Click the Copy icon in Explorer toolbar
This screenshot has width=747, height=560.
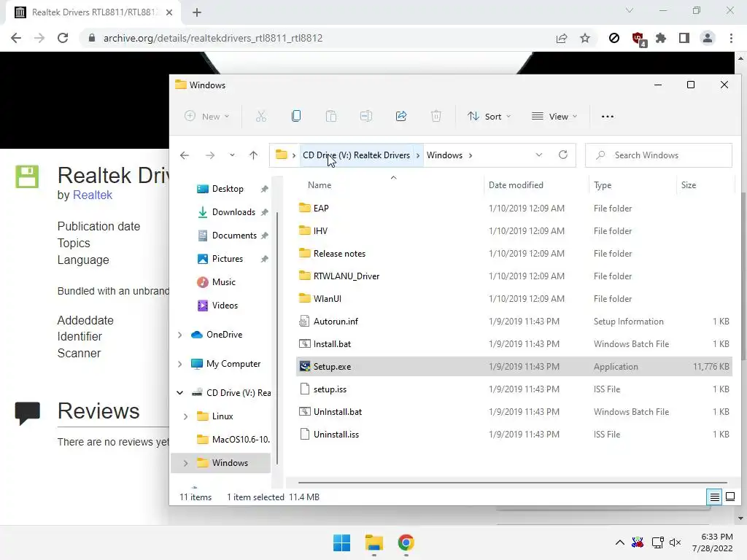(x=296, y=116)
